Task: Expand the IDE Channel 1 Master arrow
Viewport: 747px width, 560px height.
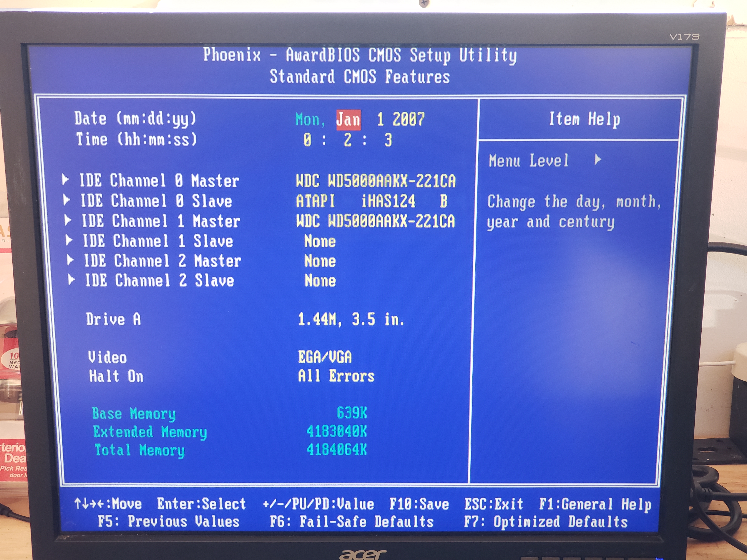Action: pyautogui.click(x=68, y=220)
